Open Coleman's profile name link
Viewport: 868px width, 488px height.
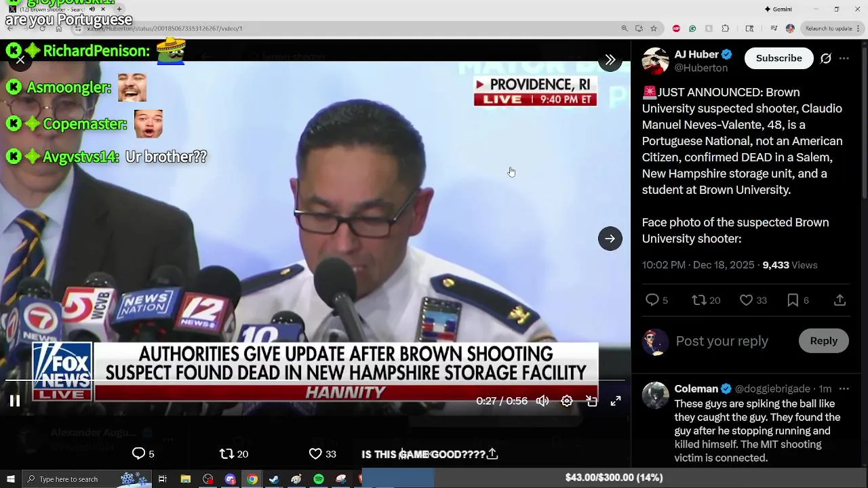(696, 389)
